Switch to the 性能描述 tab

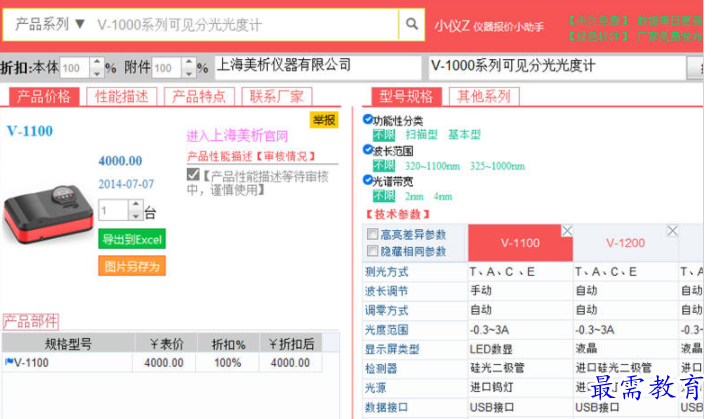click(121, 96)
